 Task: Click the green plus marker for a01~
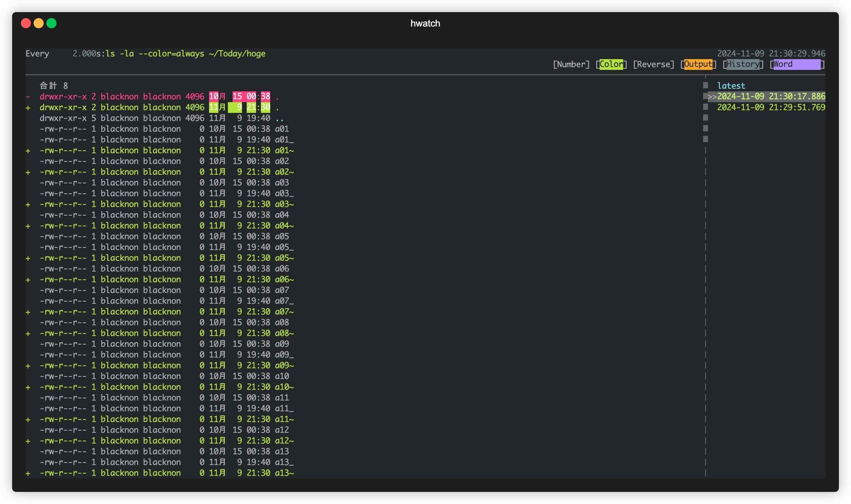click(28, 151)
